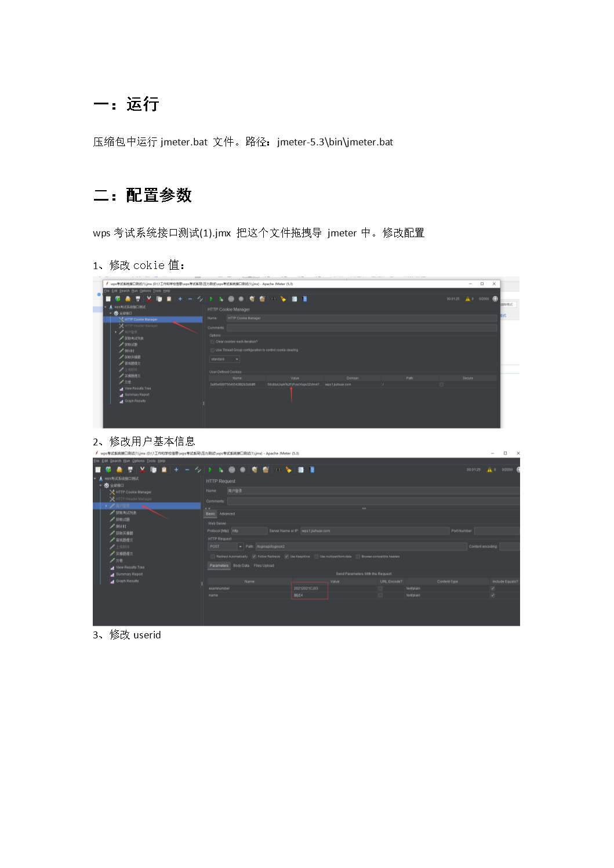The width and height of the screenshot is (614, 868).
Task: Click the New test plan icon in Cookie Manager window
Action: (108, 299)
